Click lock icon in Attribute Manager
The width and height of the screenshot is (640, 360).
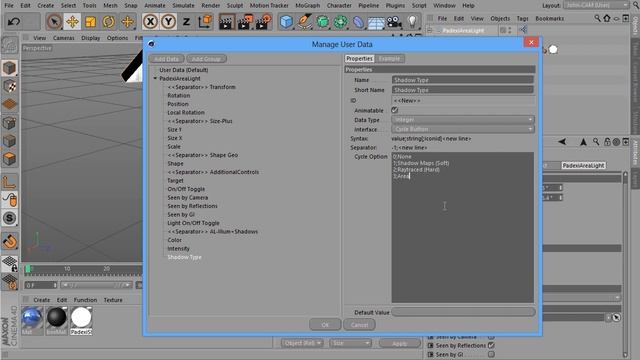pyautogui.click(x=607, y=142)
